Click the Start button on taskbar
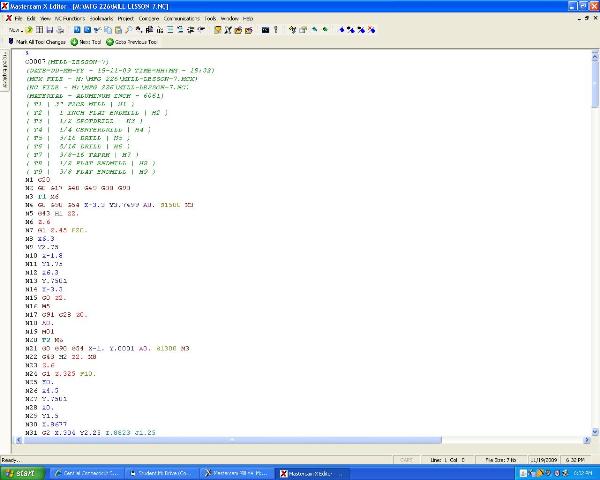The width and height of the screenshot is (600, 480). point(20,472)
